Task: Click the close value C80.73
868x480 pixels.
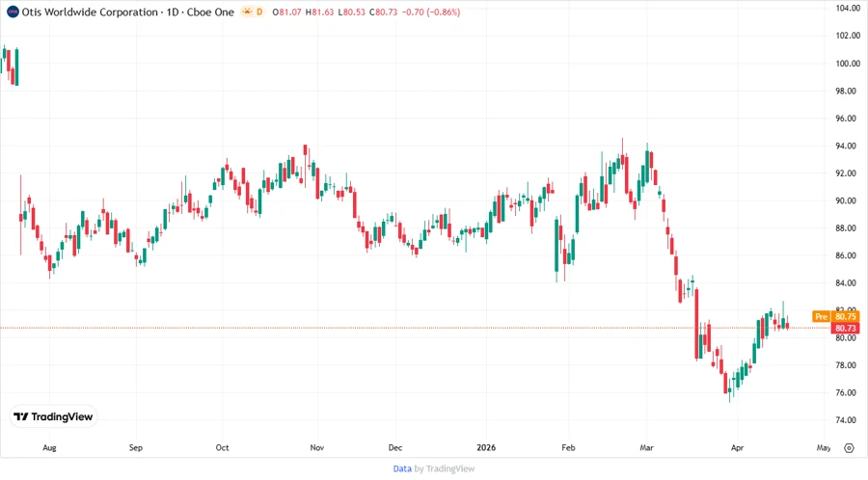Action: (384, 12)
